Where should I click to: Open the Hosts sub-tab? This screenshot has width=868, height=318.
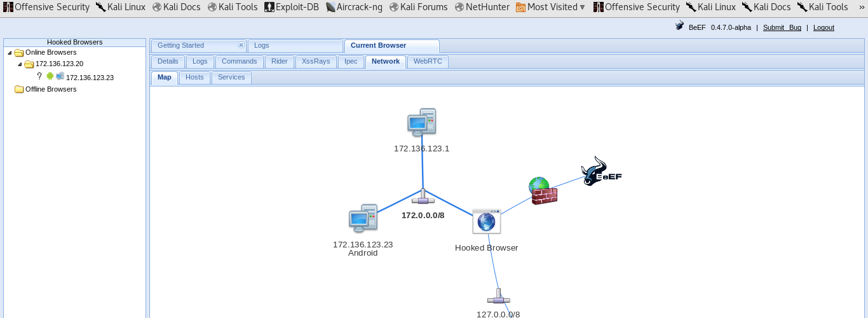[x=194, y=78]
